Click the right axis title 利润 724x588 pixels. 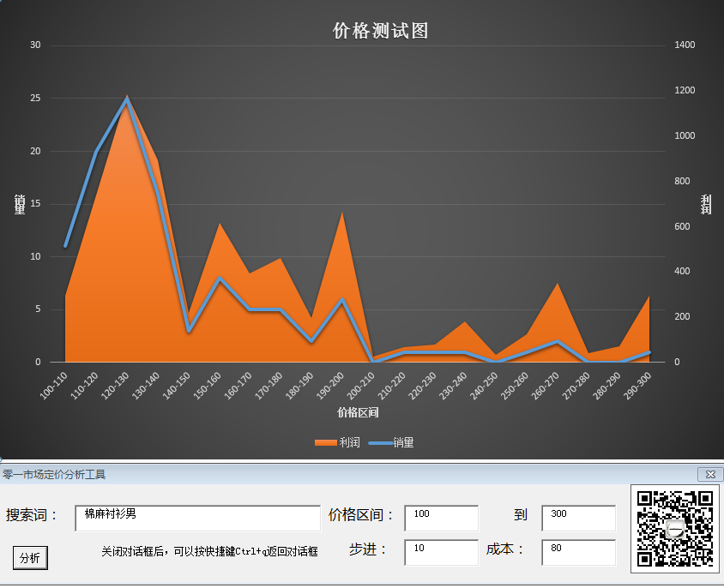pos(706,204)
